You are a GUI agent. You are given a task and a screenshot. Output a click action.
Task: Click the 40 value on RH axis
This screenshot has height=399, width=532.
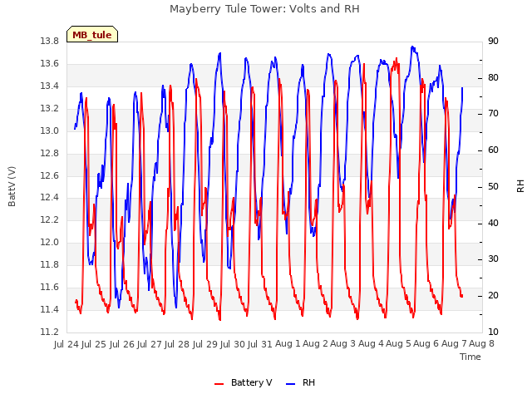[x=493, y=224]
